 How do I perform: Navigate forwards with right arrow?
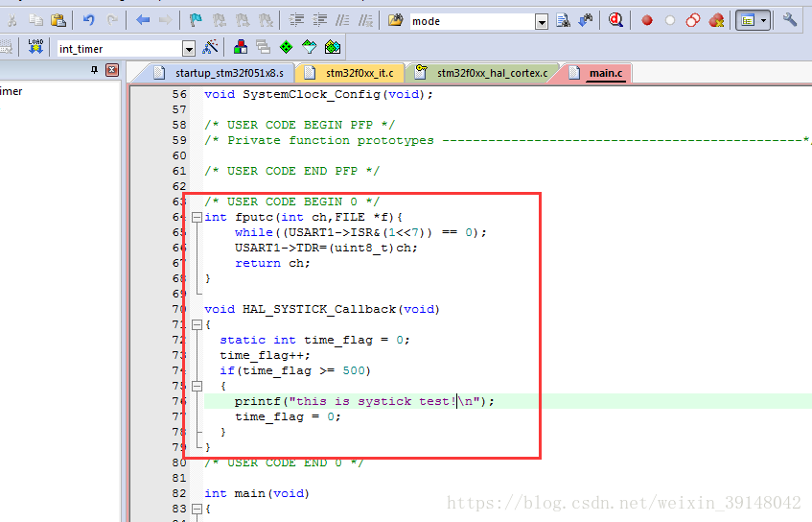pyautogui.click(x=165, y=21)
